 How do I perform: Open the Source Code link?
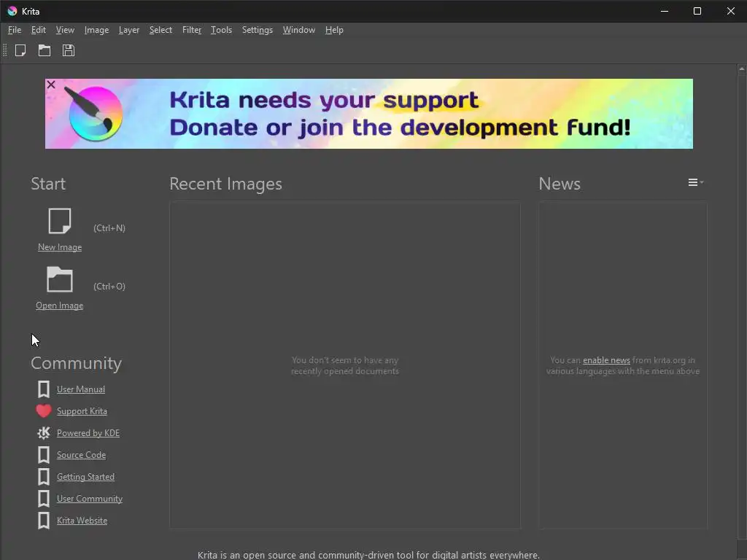click(x=81, y=455)
